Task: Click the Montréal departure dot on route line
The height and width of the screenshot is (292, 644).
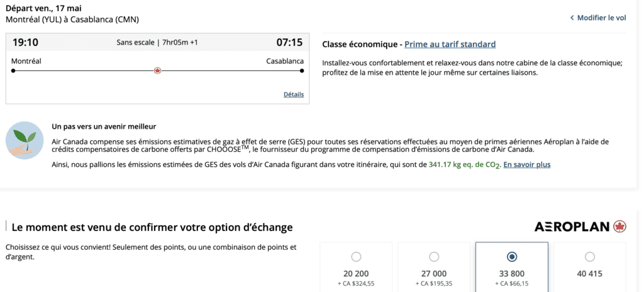Action: coord(13,70)
